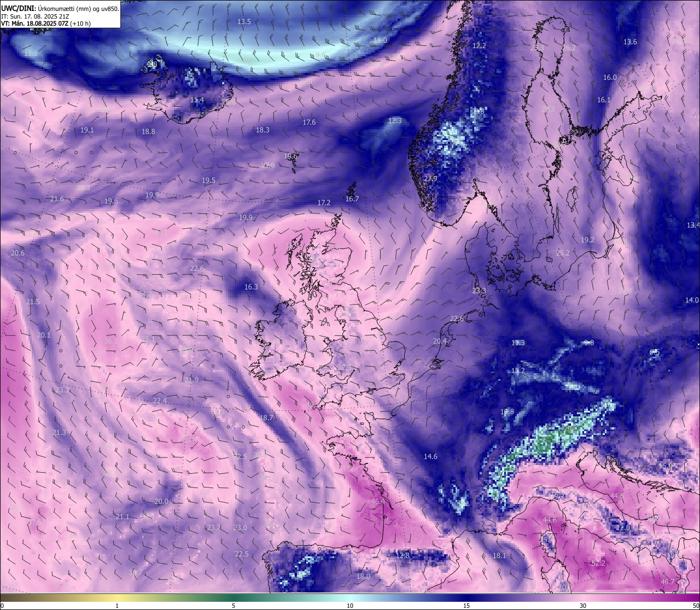Viewport: 700px width, 610px height.
Task: Click the 'VT: Mán. 18.08.2025 07Z (+10 h)' line
Action: [x=46, y=24]
